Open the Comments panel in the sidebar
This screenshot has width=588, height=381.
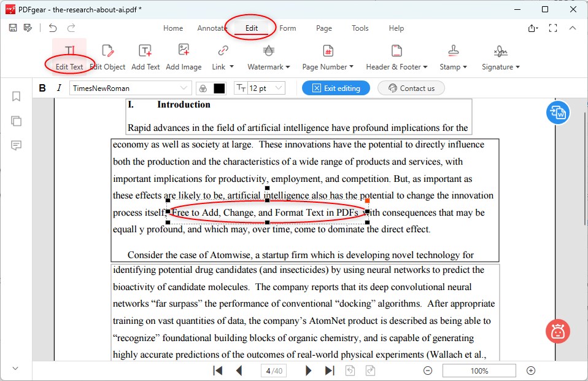click(16, 146)
